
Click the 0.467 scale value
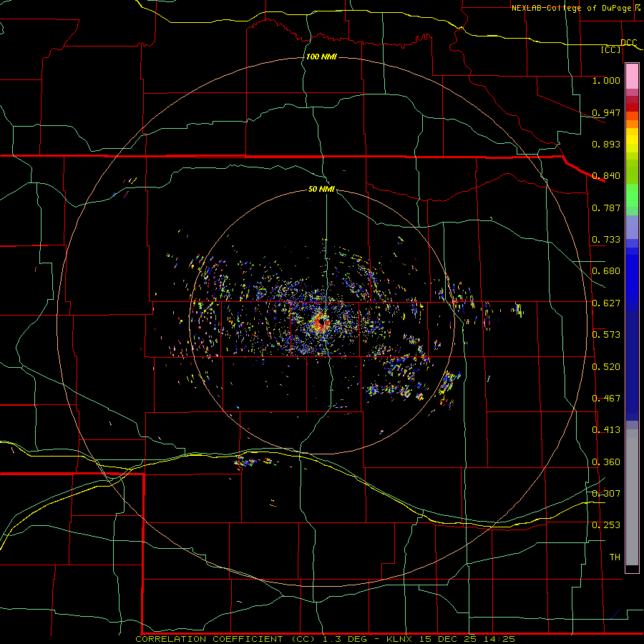pyautogui.click(x=606, y=399)
